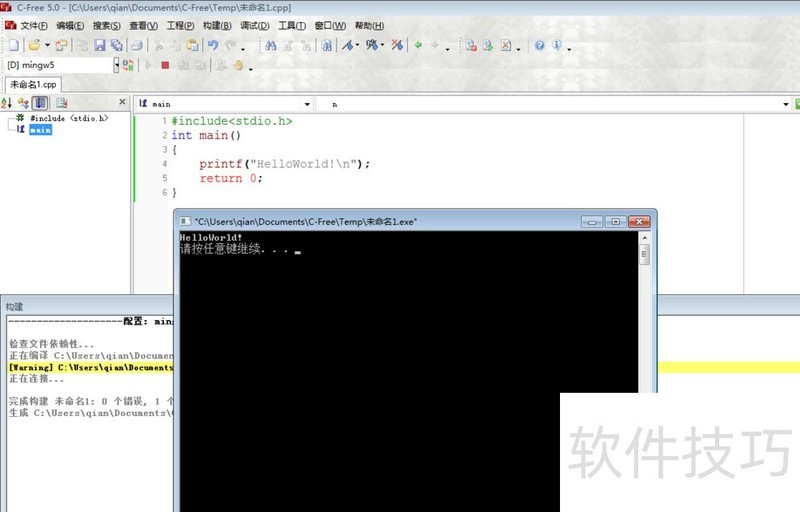Click the Open folder icon

click(34, 45)
